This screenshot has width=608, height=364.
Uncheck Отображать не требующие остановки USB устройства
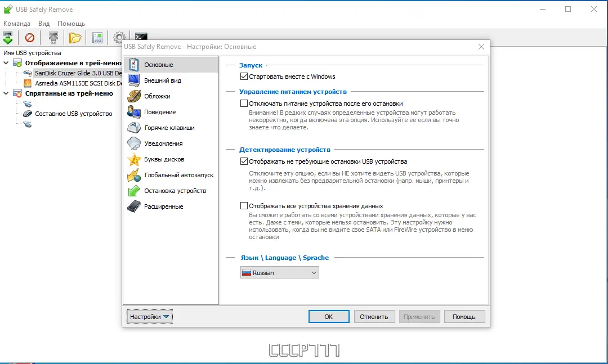click(x=244, y=161)
